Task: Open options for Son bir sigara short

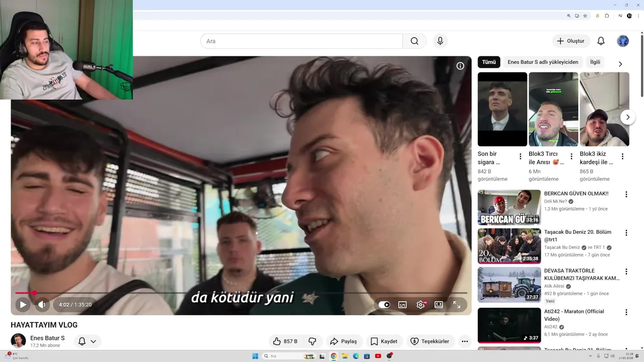Action: click(x=520, y=156)
